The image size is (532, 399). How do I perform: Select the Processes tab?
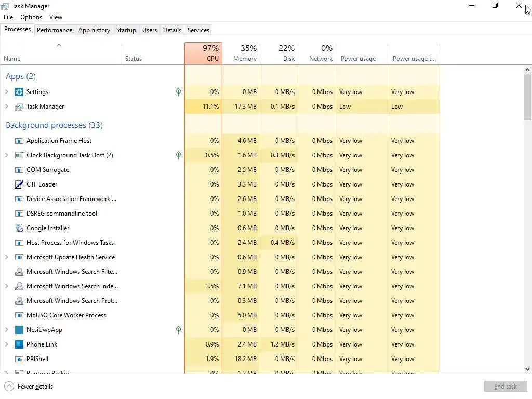tap(17, 29)
